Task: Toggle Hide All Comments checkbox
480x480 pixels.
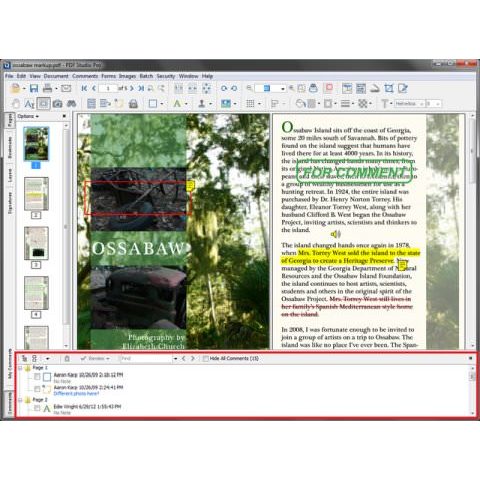Action: click(x=206, y=358)
